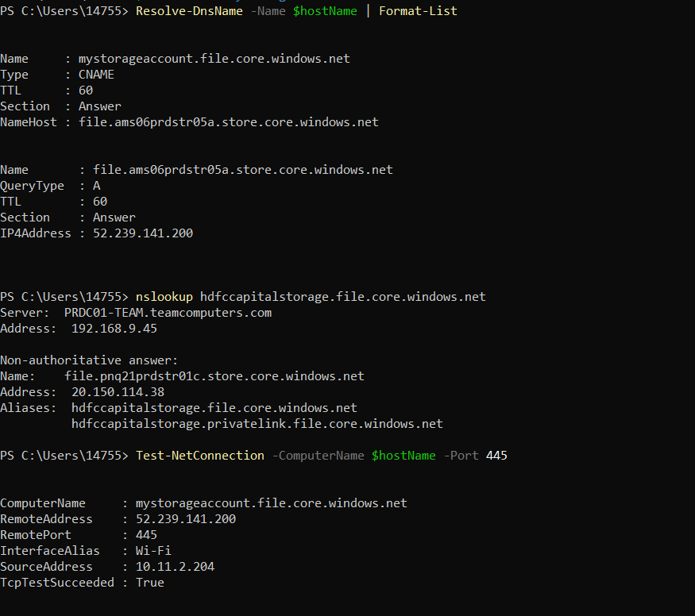Click the Resolve-DnsName command text
This screenshot has height=616, width=695.
pos(189,11)
